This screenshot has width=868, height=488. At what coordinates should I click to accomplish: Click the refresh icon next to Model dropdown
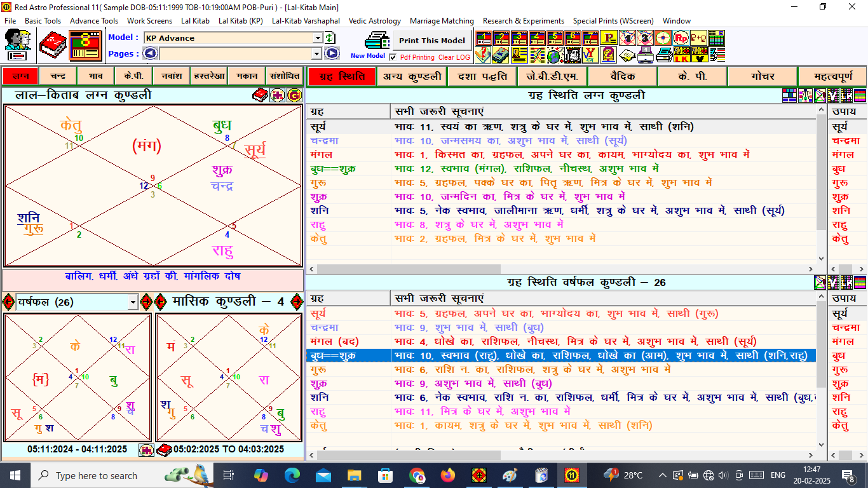click(x=330, y=38)
